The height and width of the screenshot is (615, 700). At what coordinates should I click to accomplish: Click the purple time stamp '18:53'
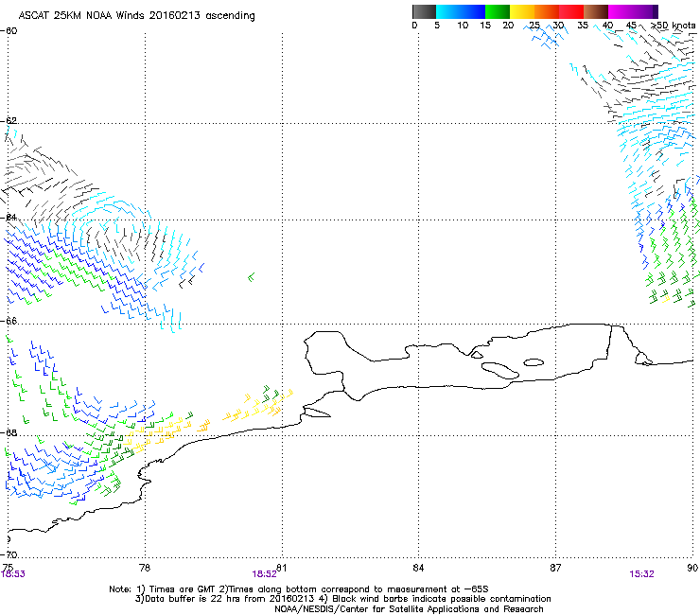point(13,574)
